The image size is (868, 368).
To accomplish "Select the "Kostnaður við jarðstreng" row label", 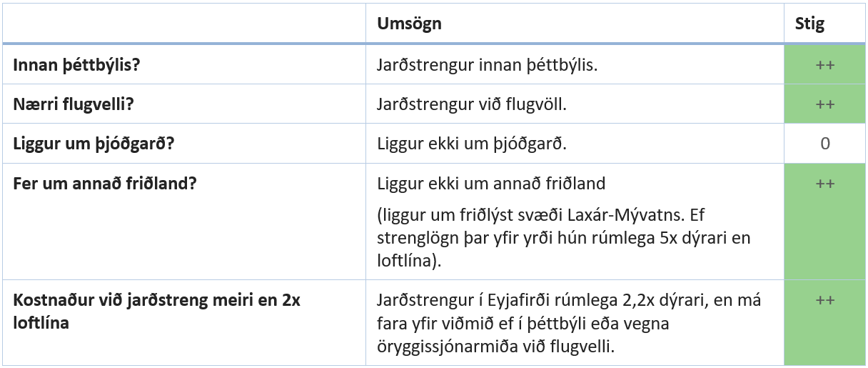I will pos(156,300).
